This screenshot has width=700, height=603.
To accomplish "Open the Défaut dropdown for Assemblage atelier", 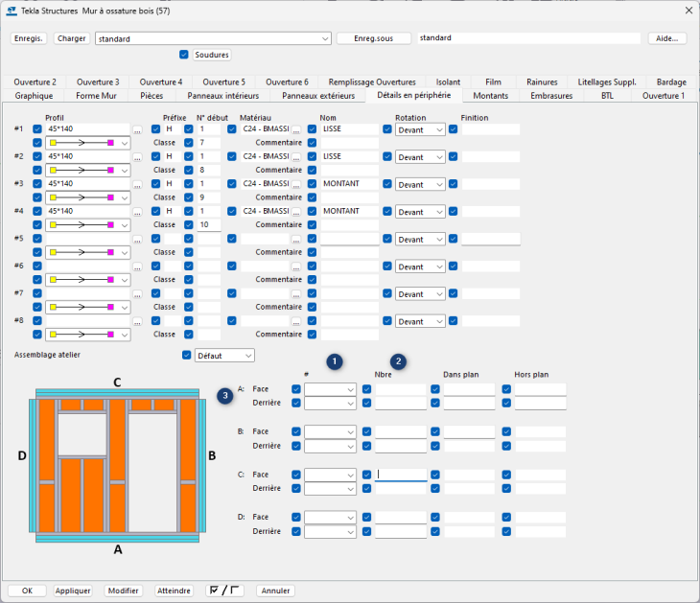I will (x=224, y=356).
